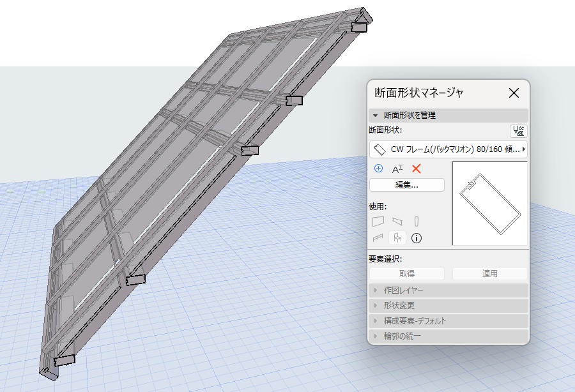Toggle wall usage icon under 使用
The width and height of the screenshot is (575, 392).
(x=378, y=222)
